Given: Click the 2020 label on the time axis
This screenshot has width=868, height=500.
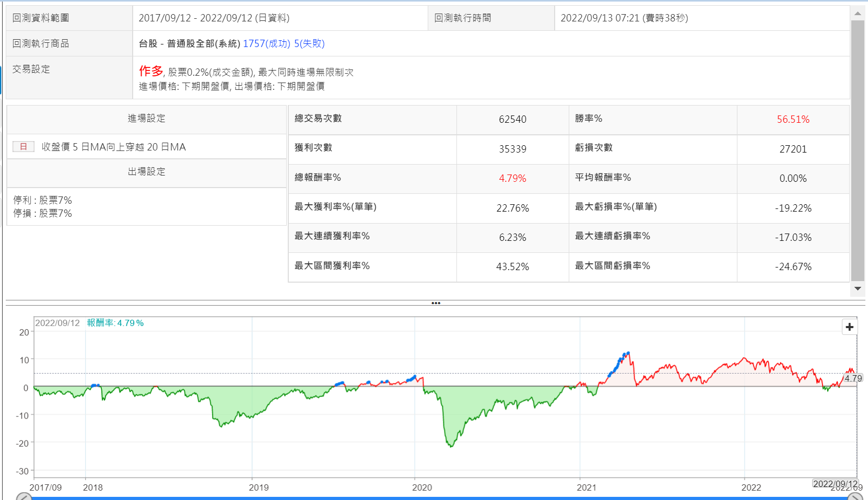Looking at the screenshot, I should coord(422,487).
